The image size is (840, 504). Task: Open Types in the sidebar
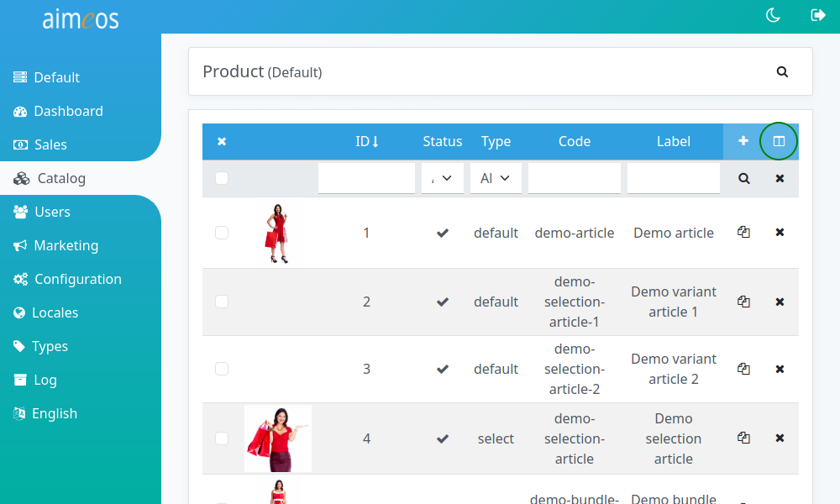coord(40,347)
